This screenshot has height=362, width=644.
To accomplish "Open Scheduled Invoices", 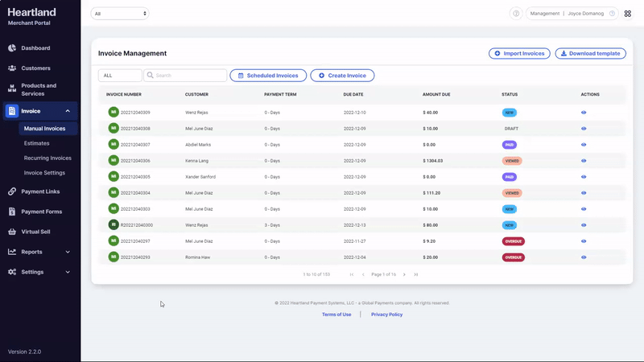I will click(268, 76).
